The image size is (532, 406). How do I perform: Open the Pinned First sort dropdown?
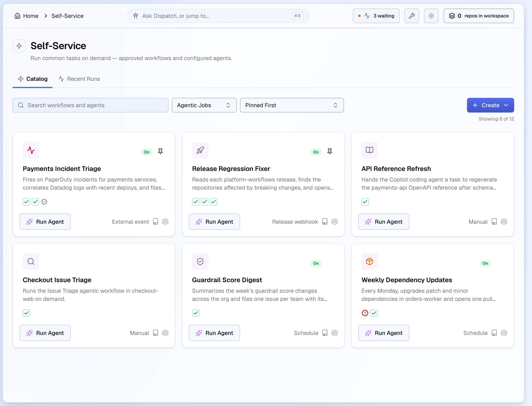coord(292,105)
